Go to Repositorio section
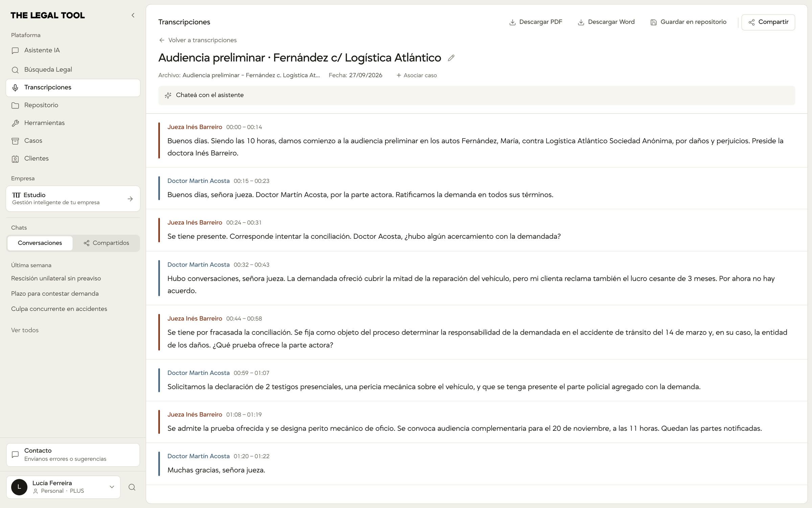The height and width of the screenshot is (508, 812). tap(73, 105)
